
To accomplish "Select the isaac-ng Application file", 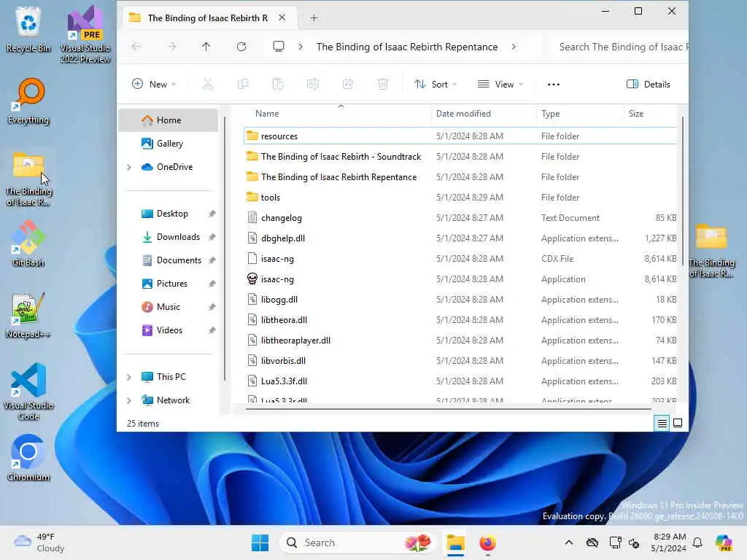I will 460,279.
